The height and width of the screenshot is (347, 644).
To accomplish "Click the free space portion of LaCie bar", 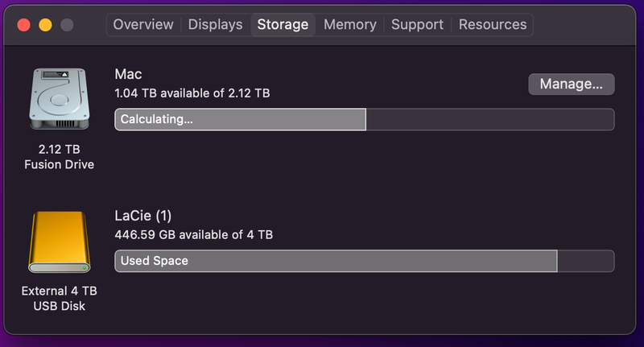I will 585,261.
